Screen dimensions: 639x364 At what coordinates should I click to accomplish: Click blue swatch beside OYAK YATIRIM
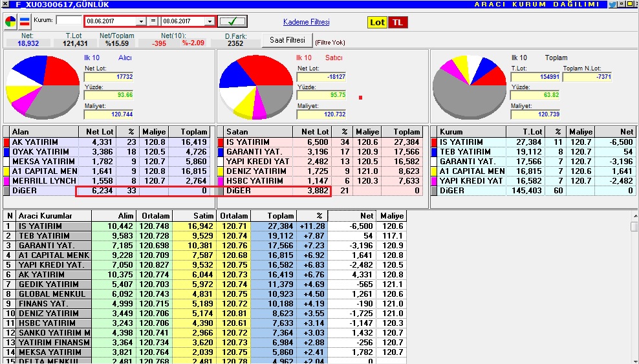click(6, 152)
